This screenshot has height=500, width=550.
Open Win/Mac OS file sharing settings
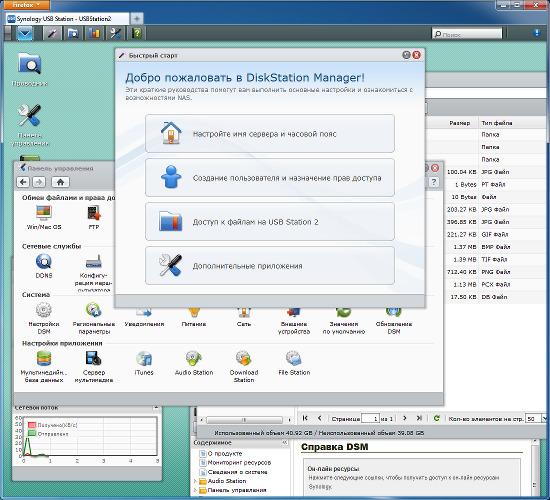[44, 218]
